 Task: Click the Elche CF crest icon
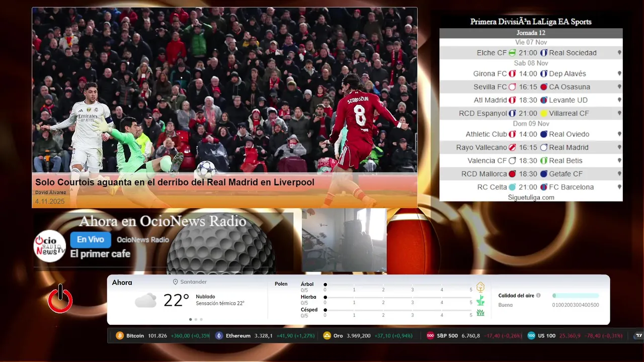512,53
